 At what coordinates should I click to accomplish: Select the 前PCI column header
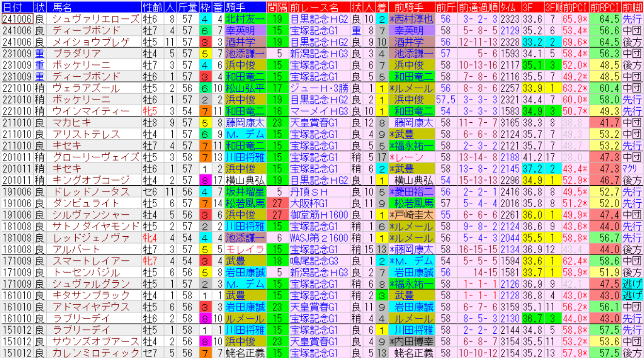(x=575, y=7)
